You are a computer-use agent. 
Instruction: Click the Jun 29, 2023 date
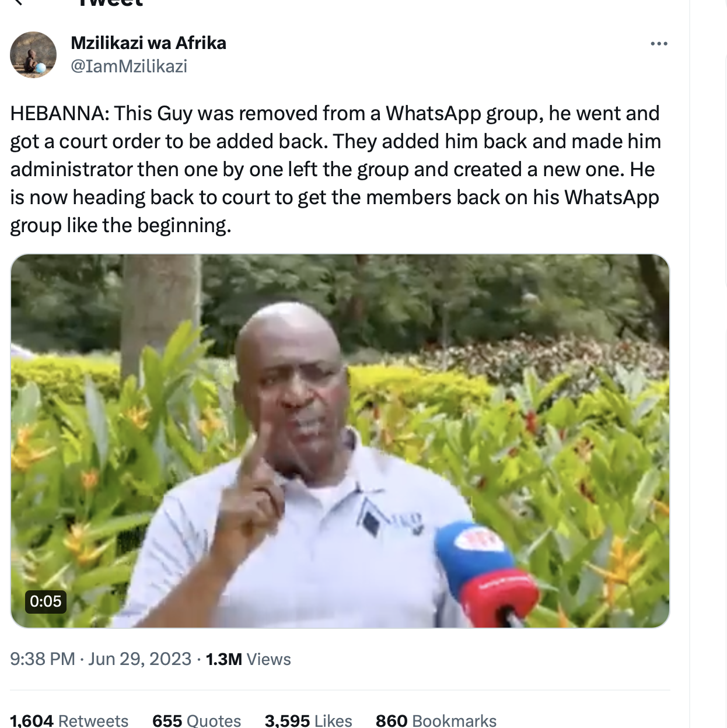coord(140,659)
